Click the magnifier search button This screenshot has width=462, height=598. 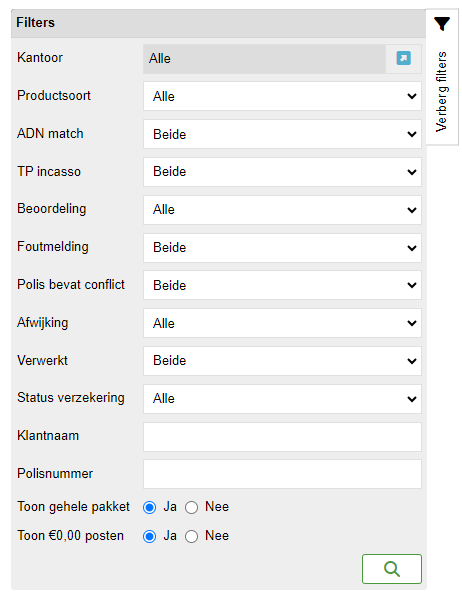(x=392, y=569)
